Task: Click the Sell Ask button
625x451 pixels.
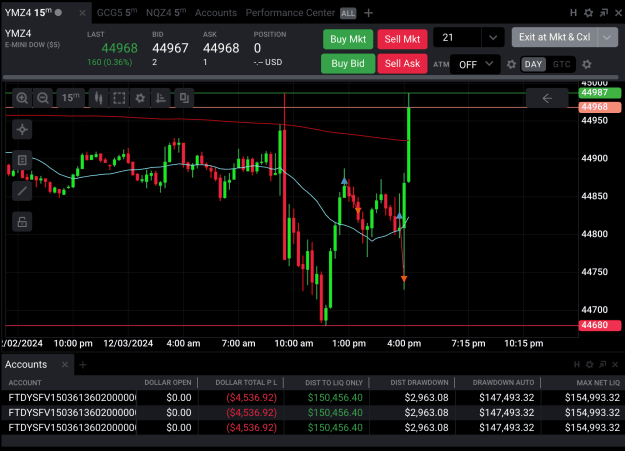Action: click(x=402, y=63)
